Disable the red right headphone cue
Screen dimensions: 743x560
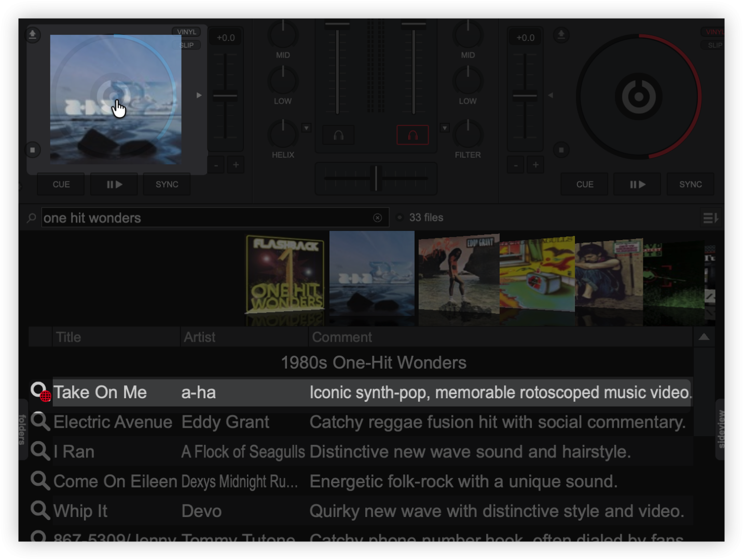412,135
